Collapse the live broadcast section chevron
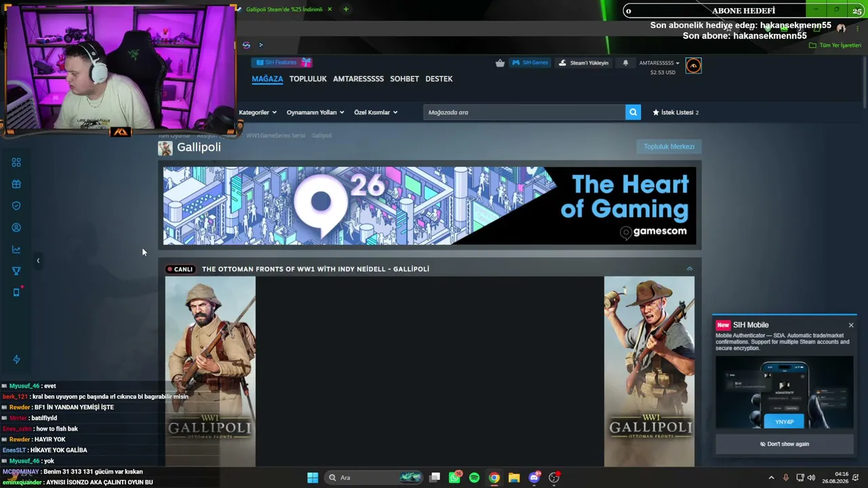The width and height of the screenshot is (868, 488). point(690,269)
